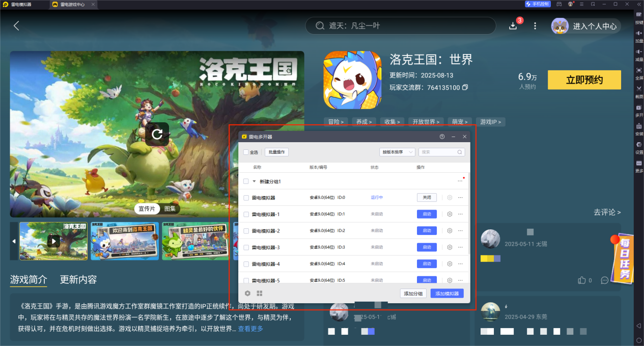Viewport: 644px width, 346px height.
Task: Select the 更新内容 tab
Action: 78,280
